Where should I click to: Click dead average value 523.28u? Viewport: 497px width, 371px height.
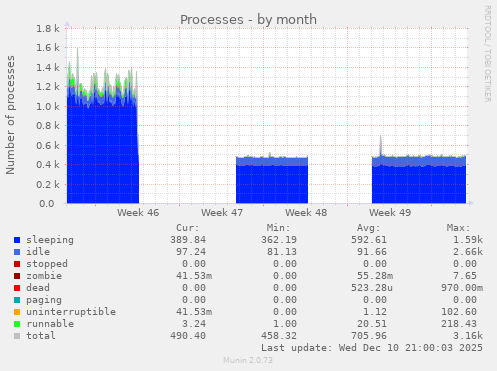coord(372,288)
